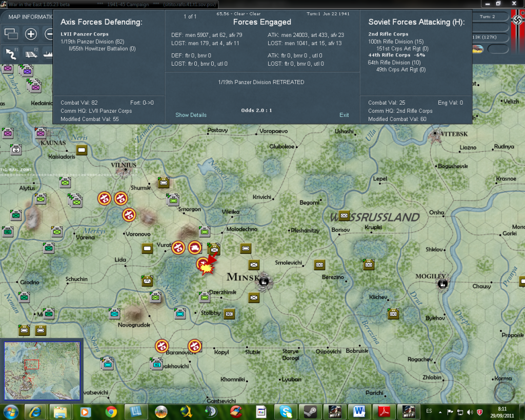
Task: Select the unit counter below Shumsk
Action: coord(164,183)
